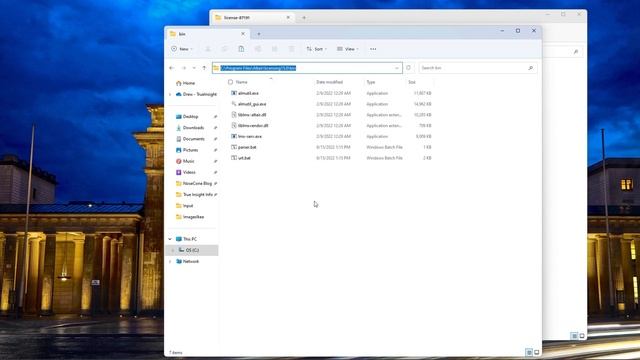Open Documents in the navigation pane

[x=193, y=139]
